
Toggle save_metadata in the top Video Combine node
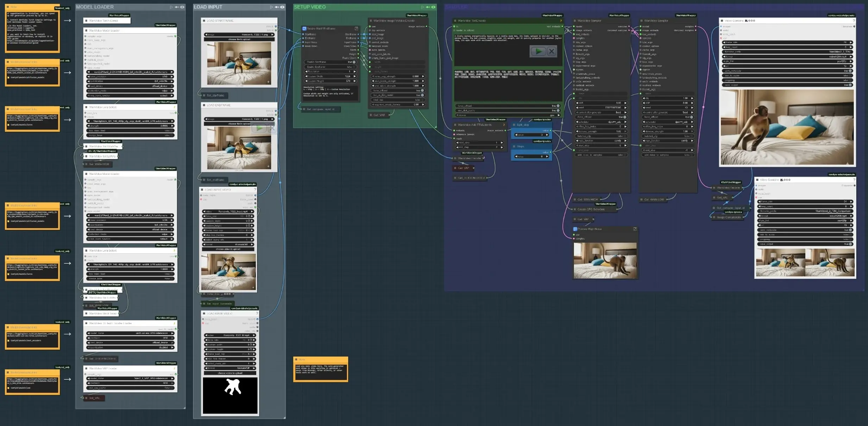[x=787, y=71]
